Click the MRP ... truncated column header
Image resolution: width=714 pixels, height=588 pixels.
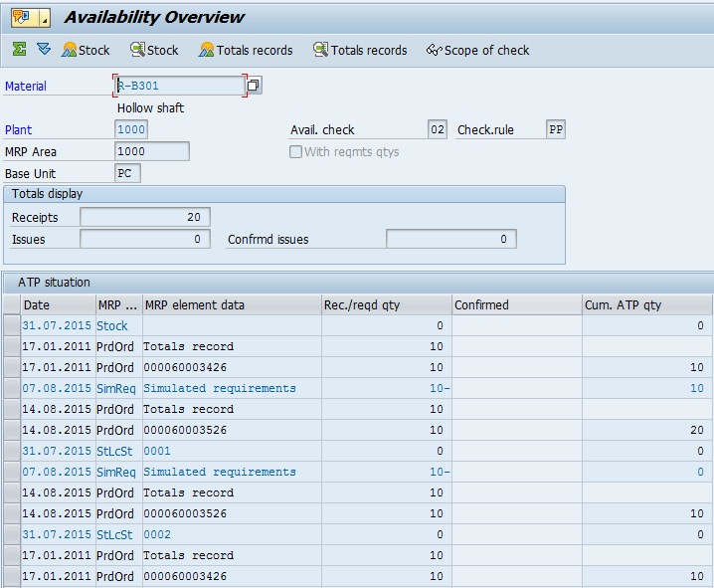pyautogui.click(x=118, y=304)
